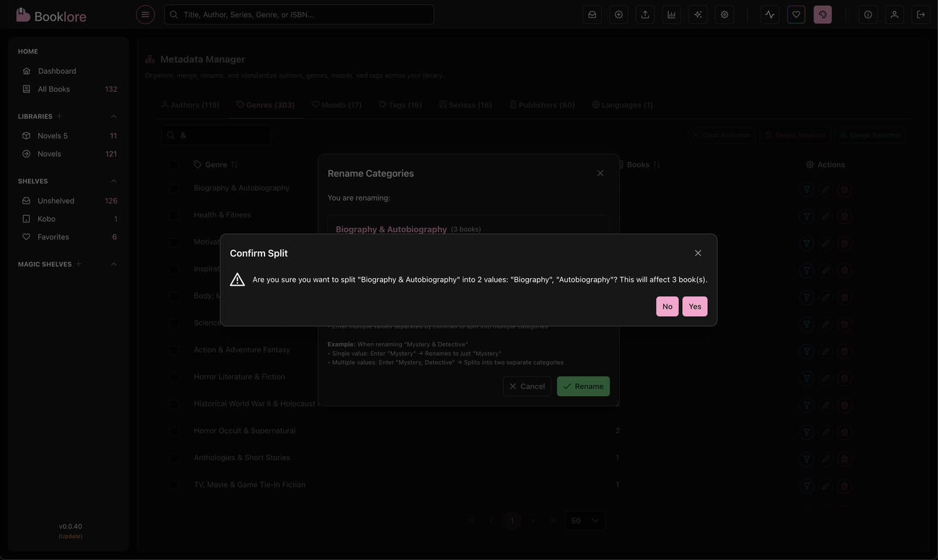Collapse the Libraries section
Image resolution: width=938 pixels, height=560 pixels.
[x=113, y=116]
